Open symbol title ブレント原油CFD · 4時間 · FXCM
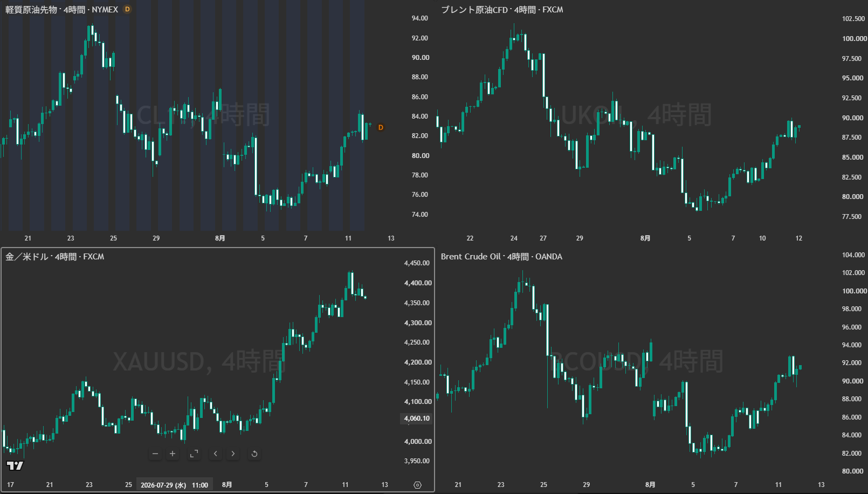868x494 pixels. click(x=502, y=10)
